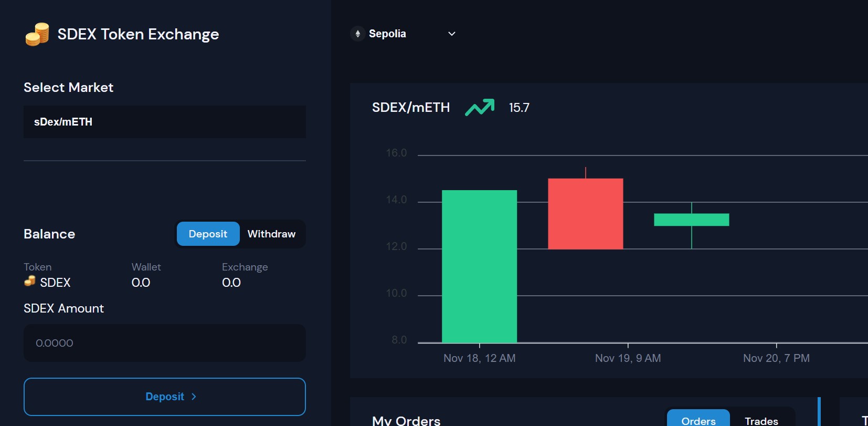Focus the SDEX Amount input field
Viewport: 868px width, 426px height.
tap(164, 343)
